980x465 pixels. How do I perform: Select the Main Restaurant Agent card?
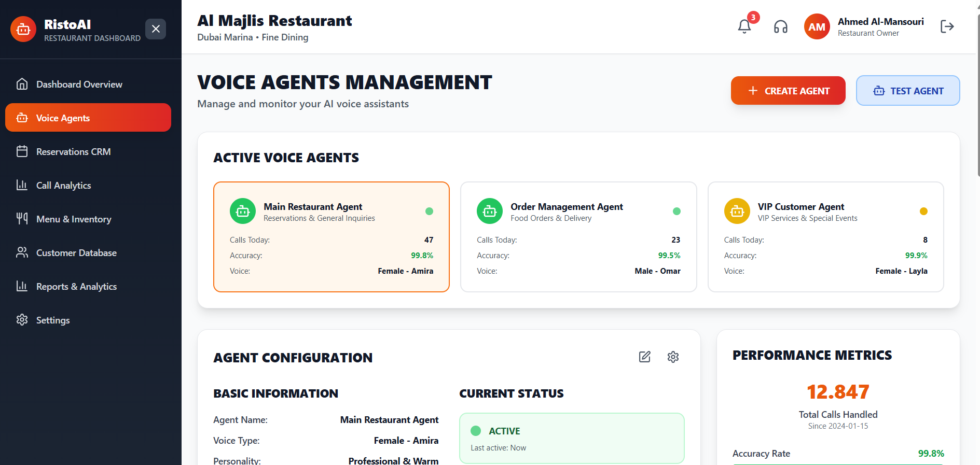331,236
